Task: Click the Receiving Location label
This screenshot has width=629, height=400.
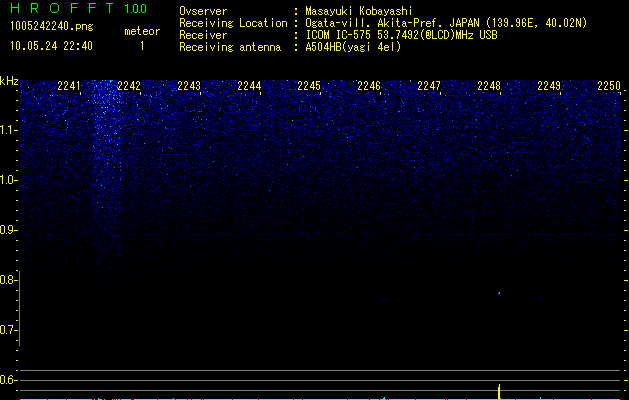Action: pos(233,23)
